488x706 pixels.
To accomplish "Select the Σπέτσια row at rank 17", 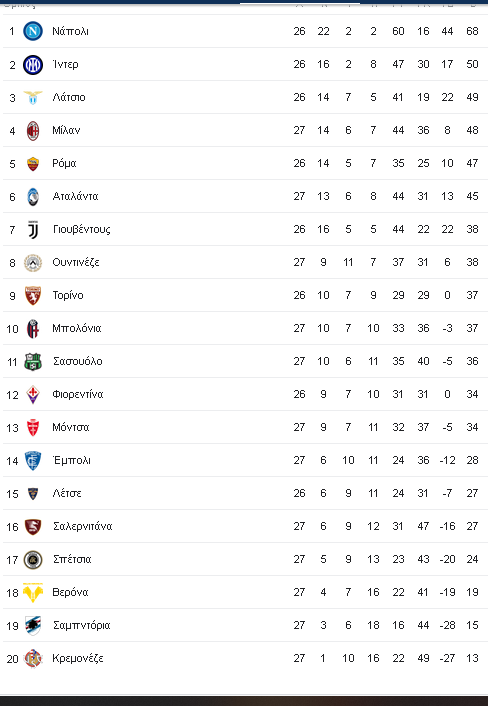I will [x=245, y=559].
